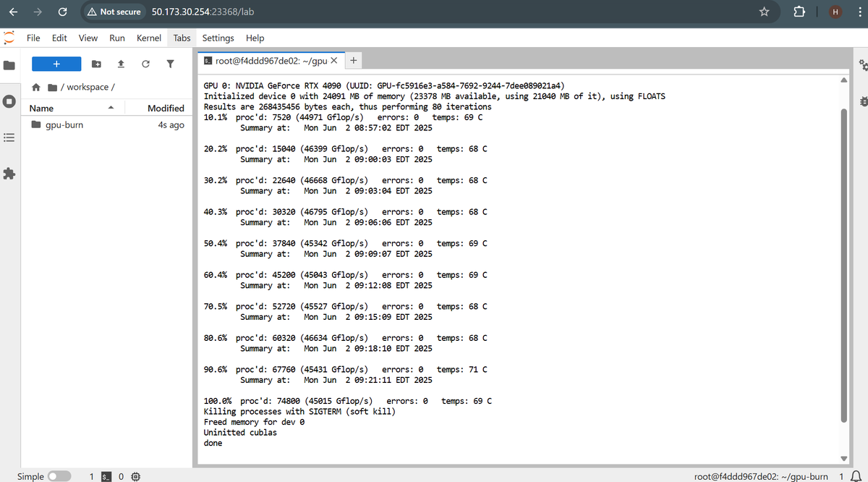Viewport: 868px width, 482px height.
Task: Toggle the file filter funnel icon
Action: (x=170, y=64)
